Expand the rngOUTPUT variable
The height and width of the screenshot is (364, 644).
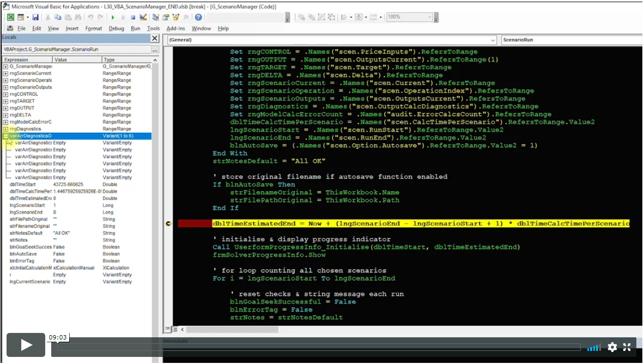click(6, 108)
